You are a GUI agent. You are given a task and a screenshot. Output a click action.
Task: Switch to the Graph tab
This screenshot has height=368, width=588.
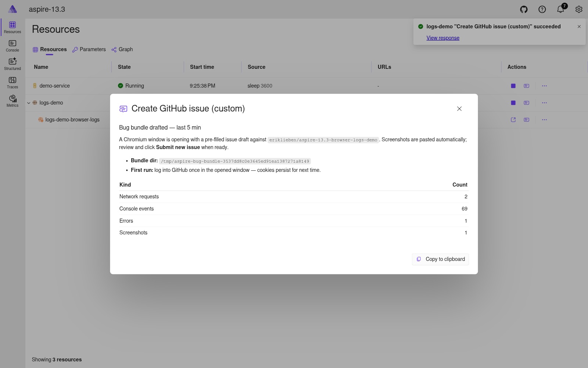(x=122, y=49)
